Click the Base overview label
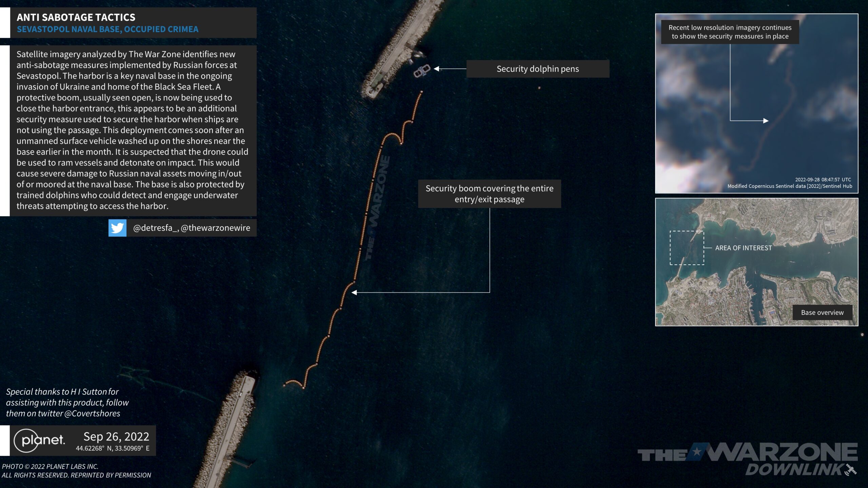The width and height of the screenshot is (868, 488). 822,312
